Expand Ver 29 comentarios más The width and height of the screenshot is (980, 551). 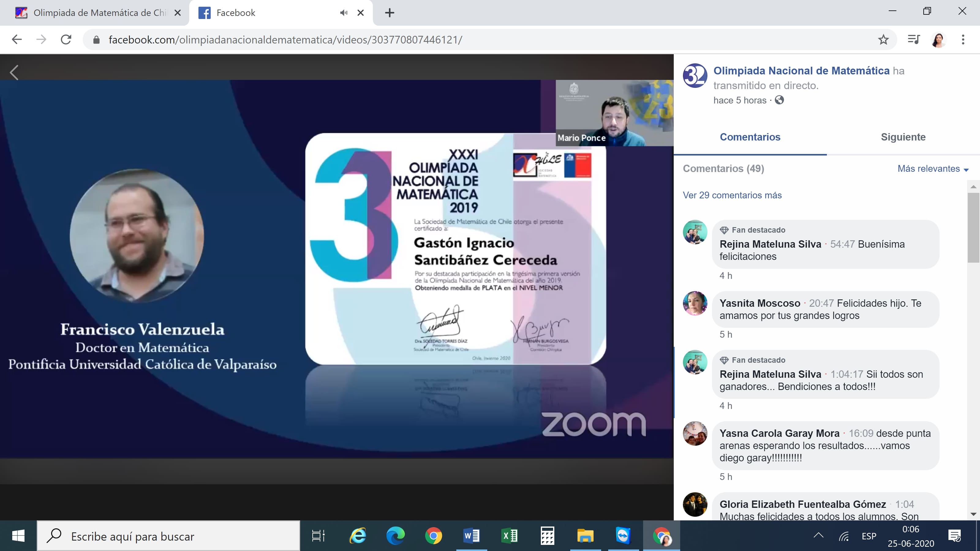point(732,195)
